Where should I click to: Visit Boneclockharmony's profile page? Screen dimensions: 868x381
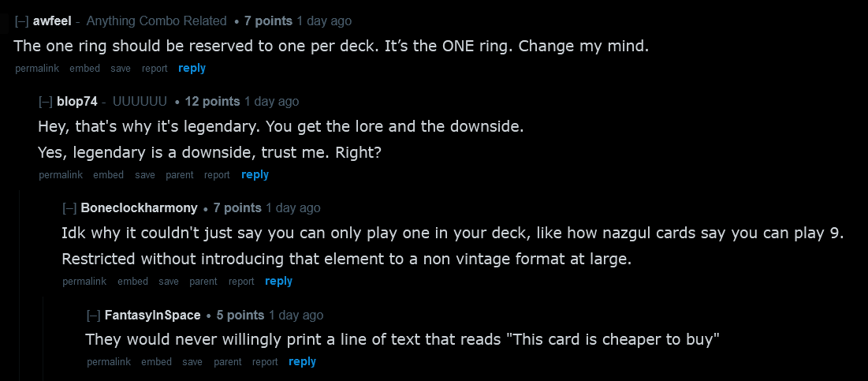[x=139, y=208]
